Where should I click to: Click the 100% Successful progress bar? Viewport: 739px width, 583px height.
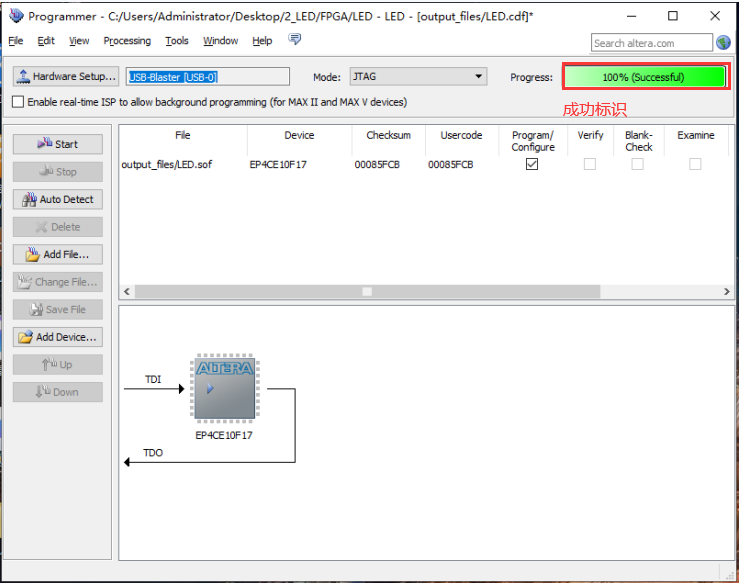[x=644, y=77]
